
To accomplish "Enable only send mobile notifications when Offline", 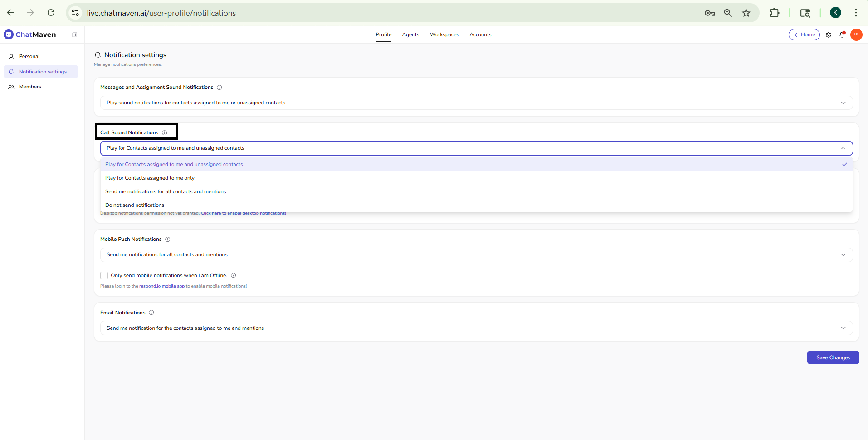I will pos(104,275).
